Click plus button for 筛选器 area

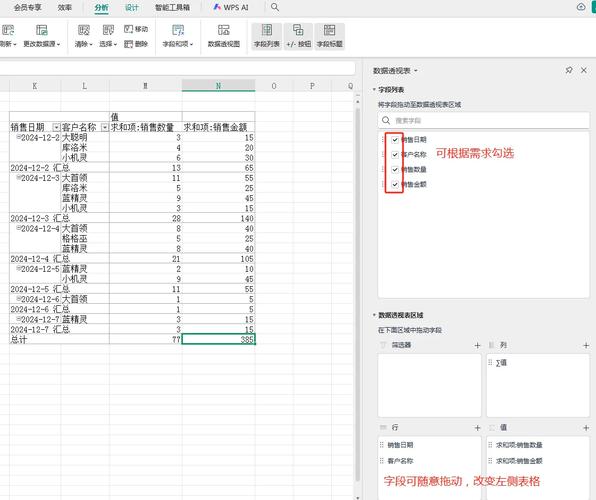[477, 345]
